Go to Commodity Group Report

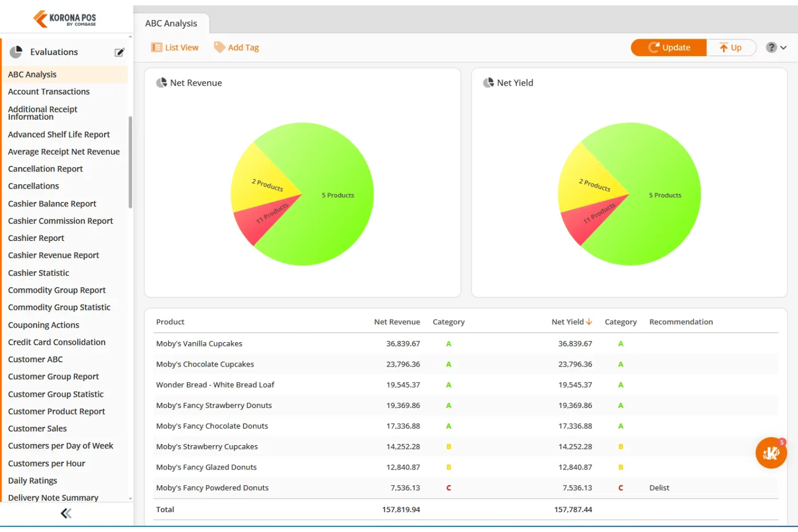click(57, 290)
